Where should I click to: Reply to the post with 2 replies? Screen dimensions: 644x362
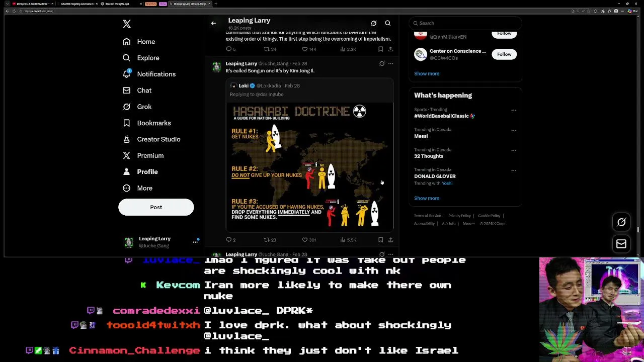point(230,240)
